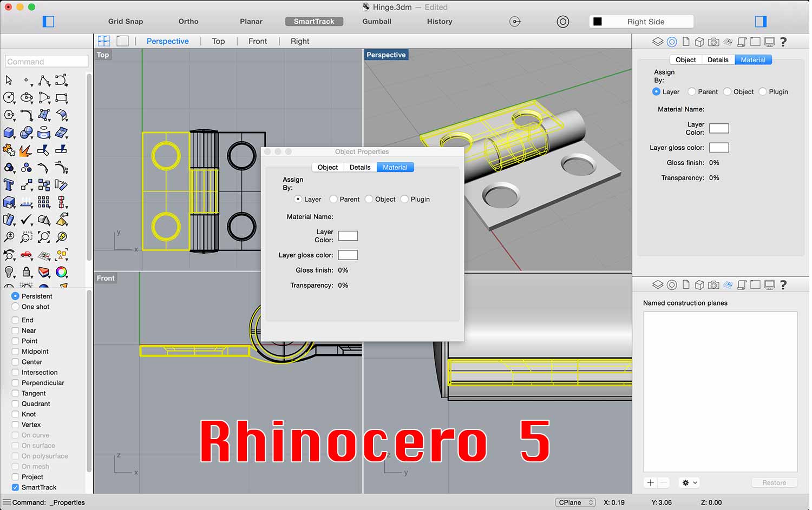
Task: Open Layers icon in Properties panel toolbar
Action: click(657, 42)
